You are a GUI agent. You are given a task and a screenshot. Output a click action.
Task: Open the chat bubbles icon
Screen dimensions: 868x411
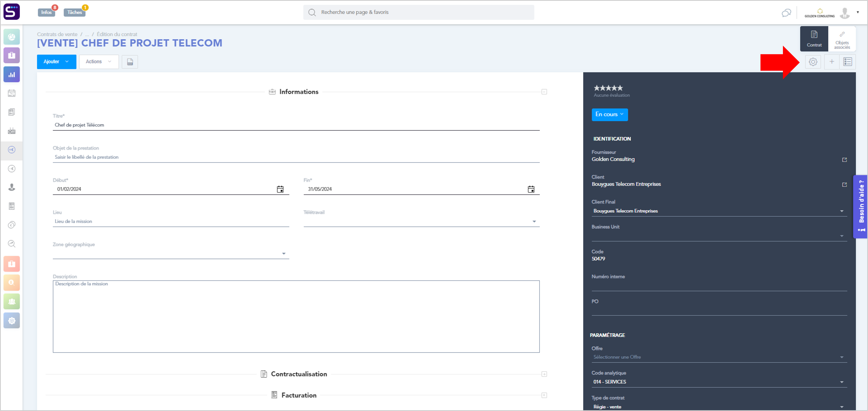pos(786,13)
